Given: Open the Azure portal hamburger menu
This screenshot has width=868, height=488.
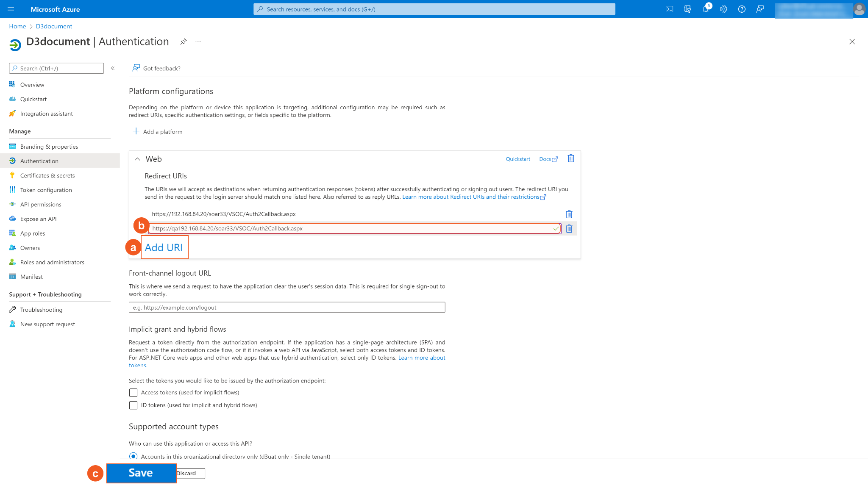Looking at the screenshot, I should (x=11, y=9).
